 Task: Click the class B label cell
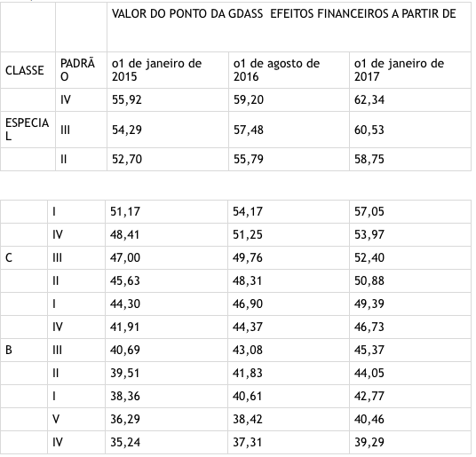(24, 350)
